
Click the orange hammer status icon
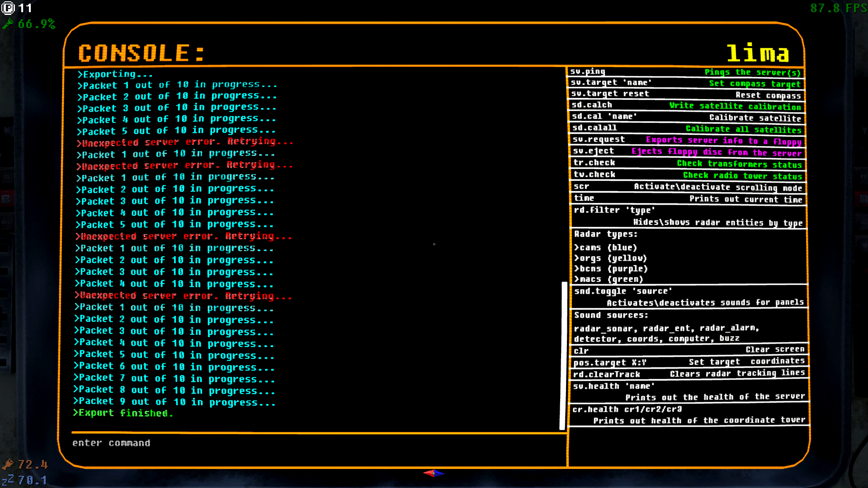click(8, 464)
